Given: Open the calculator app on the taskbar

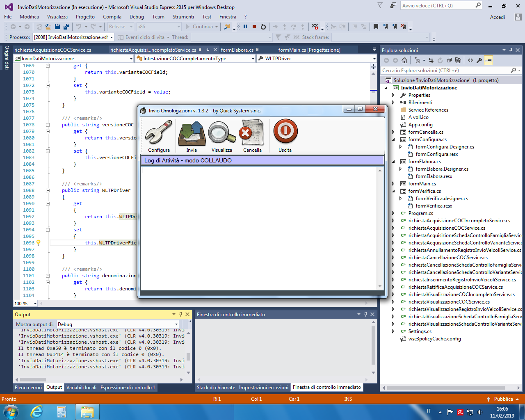Looking at the screenshot, I should [62, 411].
